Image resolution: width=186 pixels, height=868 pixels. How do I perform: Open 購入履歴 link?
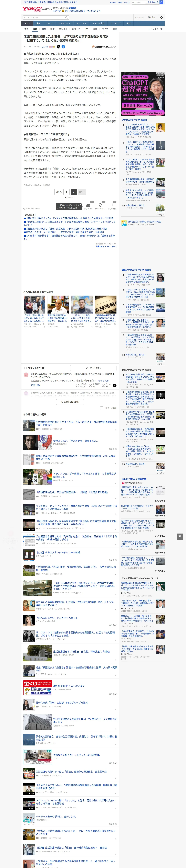(152, 17)
